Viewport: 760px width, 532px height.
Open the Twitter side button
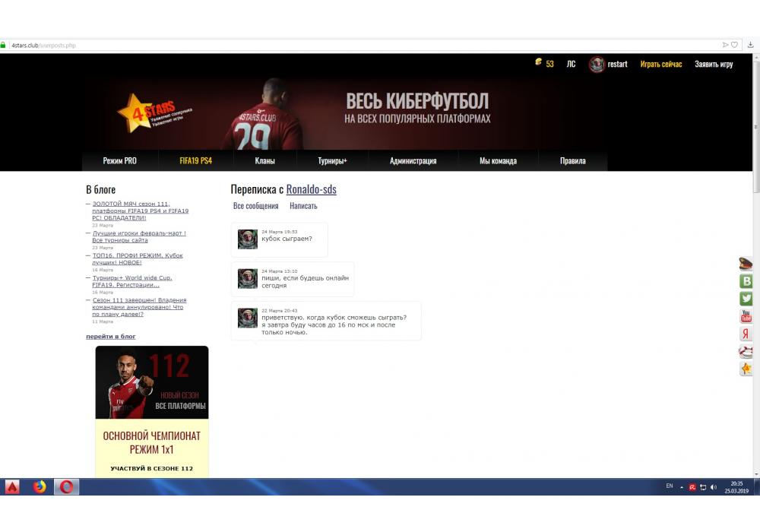[x=746, y=299]
